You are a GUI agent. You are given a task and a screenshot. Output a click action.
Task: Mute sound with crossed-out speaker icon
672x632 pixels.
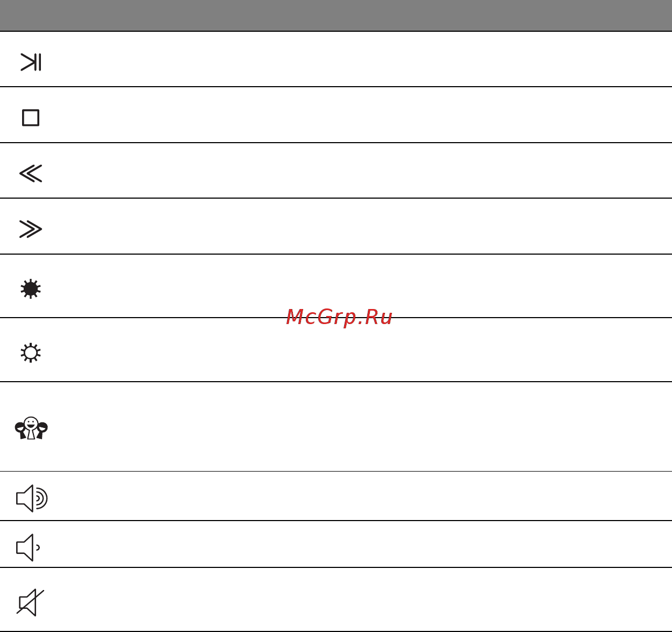pyautogui.click(x=30, y=602)
